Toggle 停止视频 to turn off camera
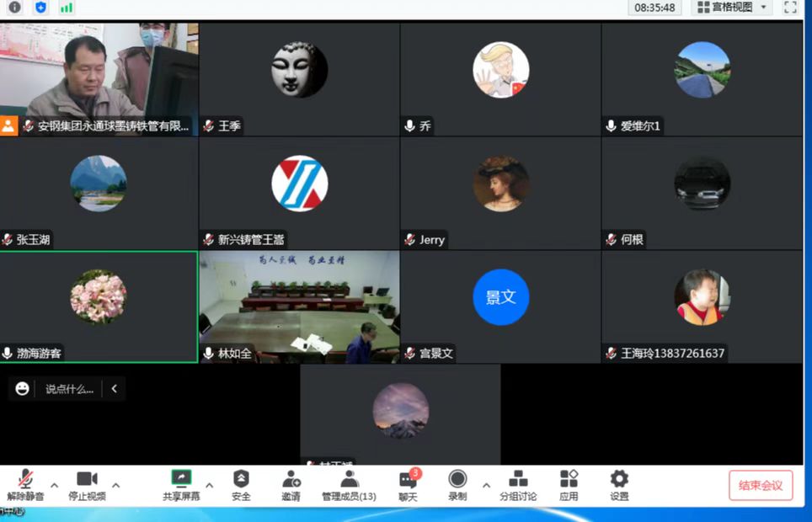Screen dimensions: 812x522 (x=87, y=485)
